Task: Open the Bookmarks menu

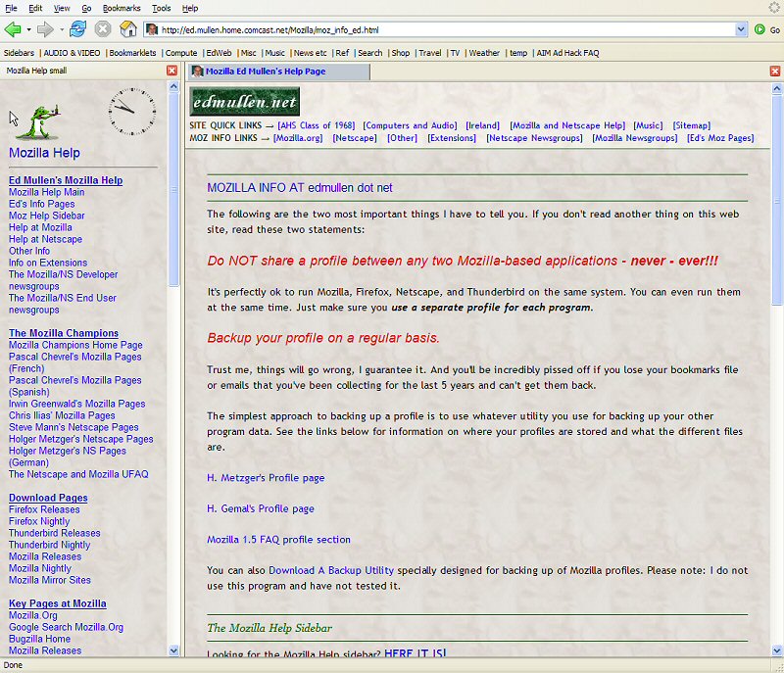Action: [x=122, y=8]
